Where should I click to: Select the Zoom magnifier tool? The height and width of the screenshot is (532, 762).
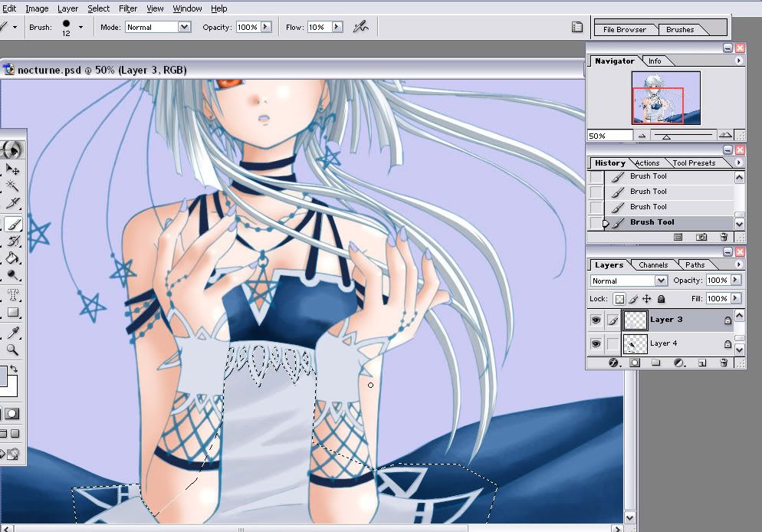click(x=12, y=350)
